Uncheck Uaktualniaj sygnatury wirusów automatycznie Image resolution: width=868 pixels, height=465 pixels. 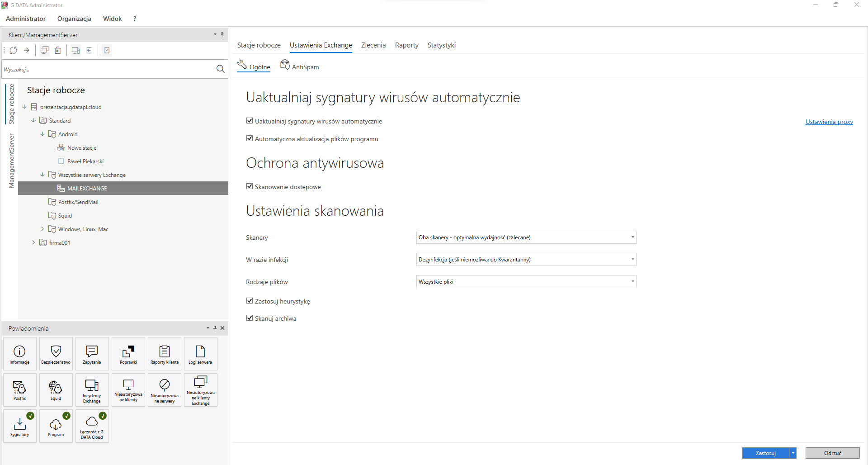click(x=250, y=121)
